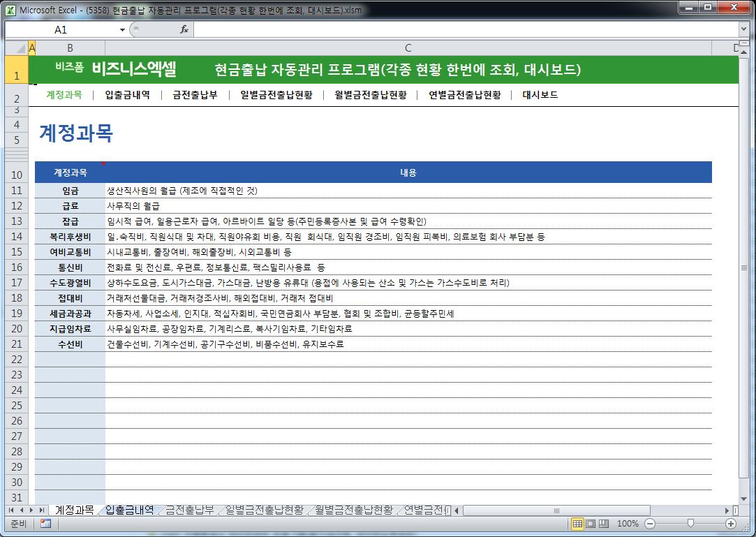756x537 pixels.
Task: Switch to the 입출금내역 sheet tab
Action: [x=129, y=510]
